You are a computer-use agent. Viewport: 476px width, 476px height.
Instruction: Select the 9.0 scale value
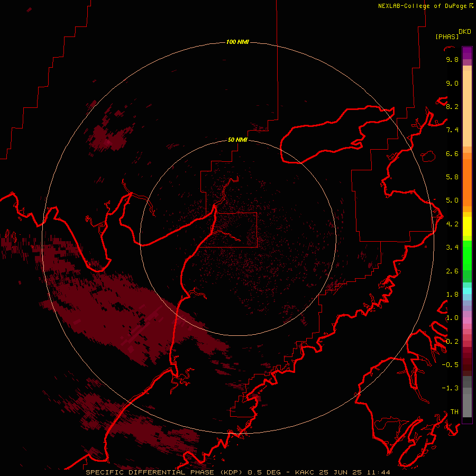(452, 83)
